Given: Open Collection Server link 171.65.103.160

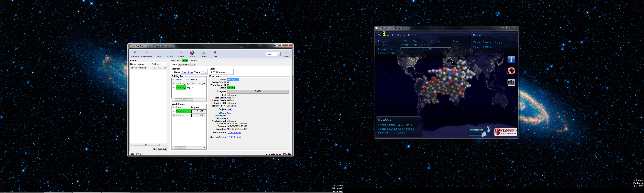Looking at the screenshot, I should click(234, 137).
